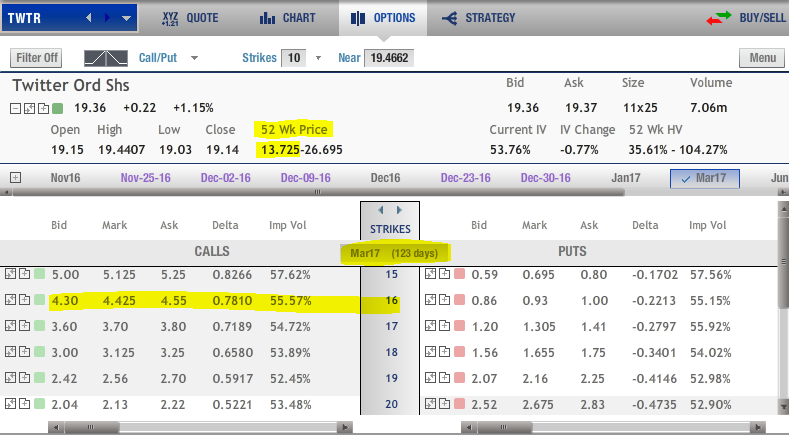Screen dimensions: 789x435
Task: Select the Dec-02-16 weekly expiration
Action: click(225, 178)
